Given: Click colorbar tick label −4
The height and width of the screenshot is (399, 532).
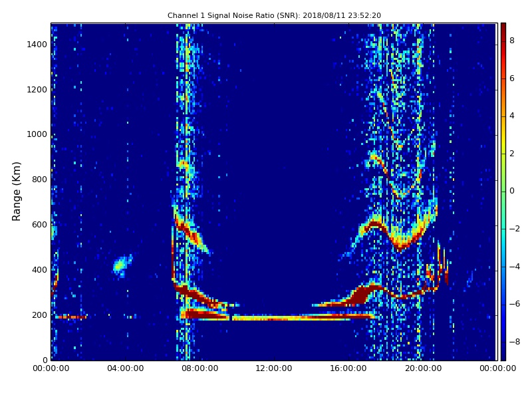Looking at the screenshot, I should tap(514, 267).
